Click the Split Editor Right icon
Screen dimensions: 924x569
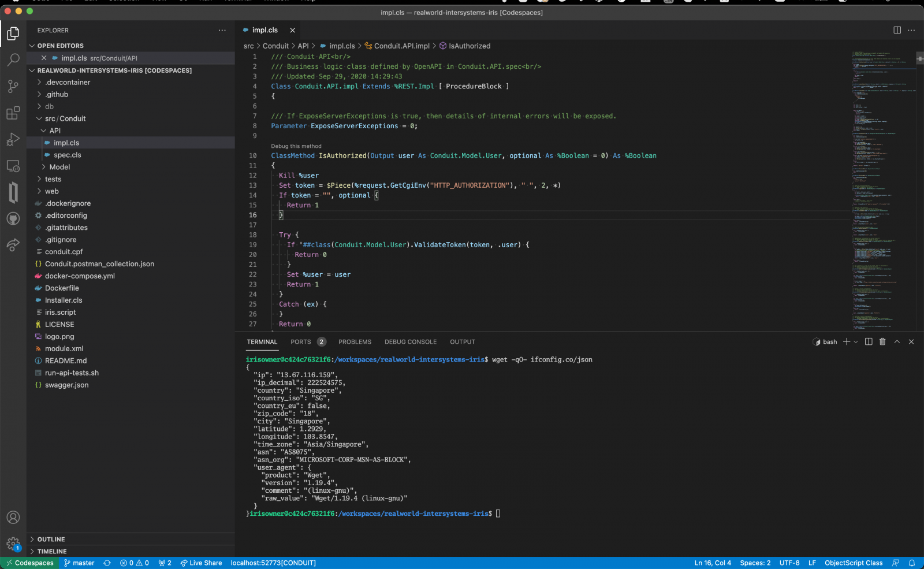897,30
